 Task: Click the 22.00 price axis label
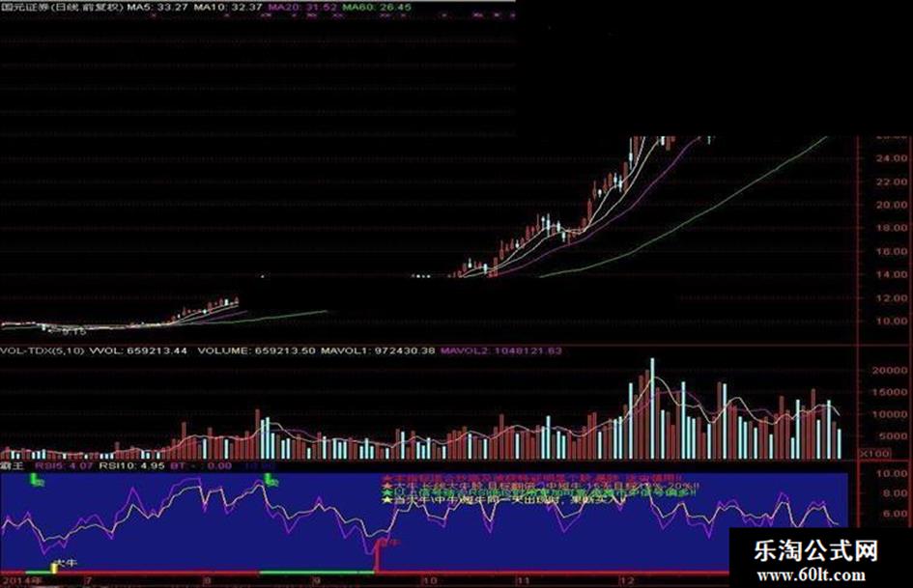(x=891, y=182)
